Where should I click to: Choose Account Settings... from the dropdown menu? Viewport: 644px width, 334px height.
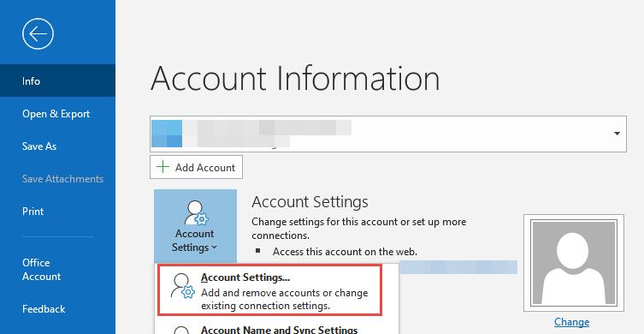tap(270, 291)
